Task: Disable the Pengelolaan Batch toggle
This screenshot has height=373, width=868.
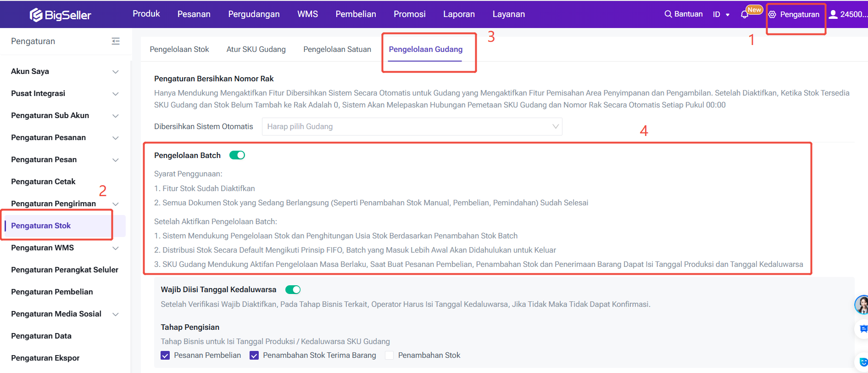Action: (x=237, y=155)
